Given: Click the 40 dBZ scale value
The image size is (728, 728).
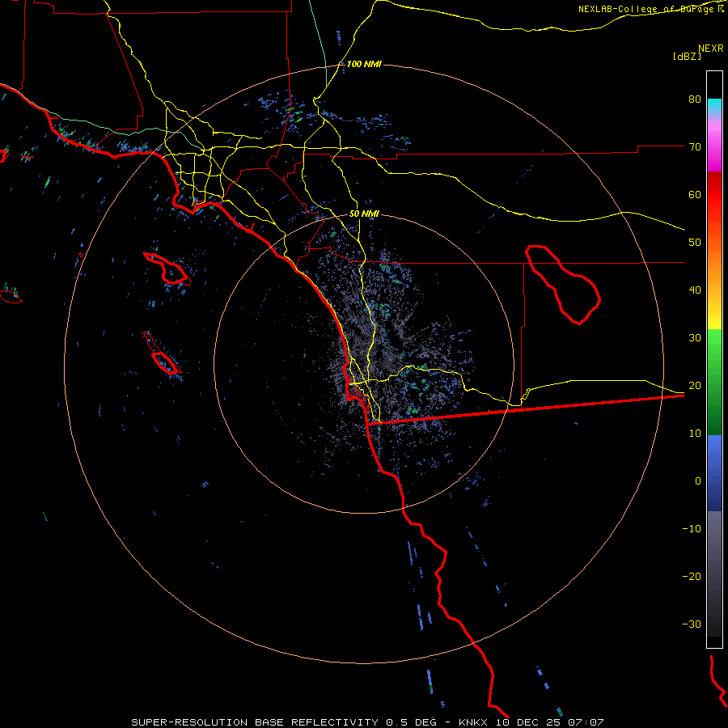Looking at the screenshot, I should 695,290.
